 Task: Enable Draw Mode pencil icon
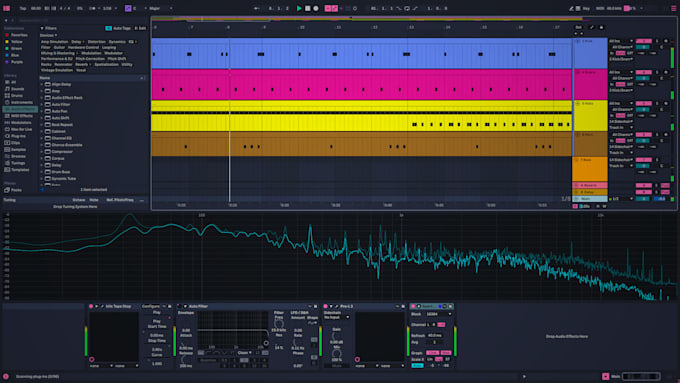click(x=571, y=8)
